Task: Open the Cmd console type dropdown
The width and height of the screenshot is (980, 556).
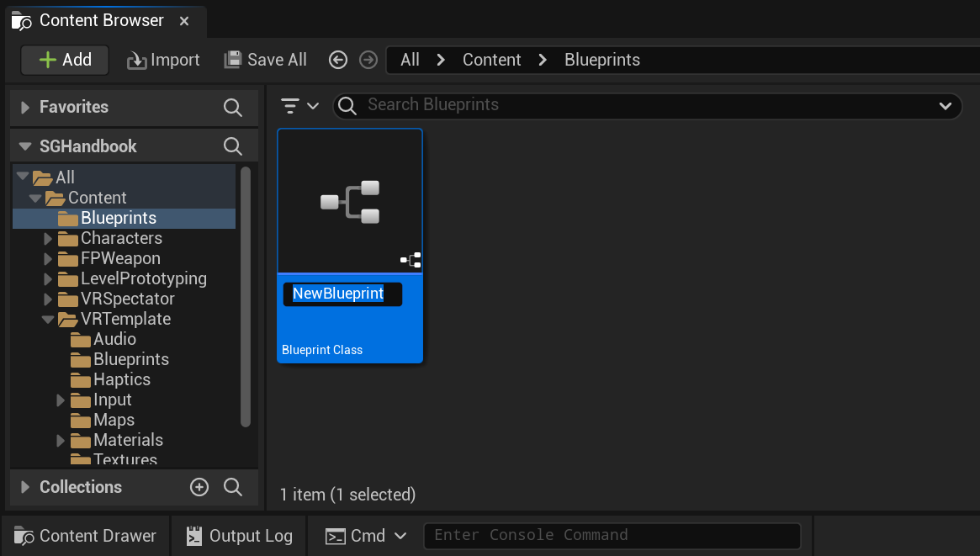Action: click(x=401, y=536)
